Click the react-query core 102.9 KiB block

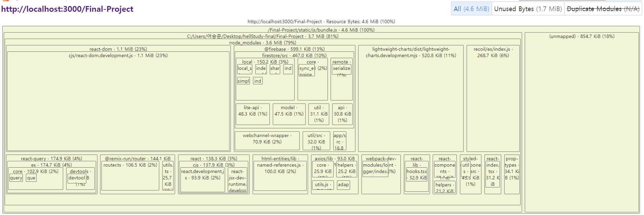(35, 179)
